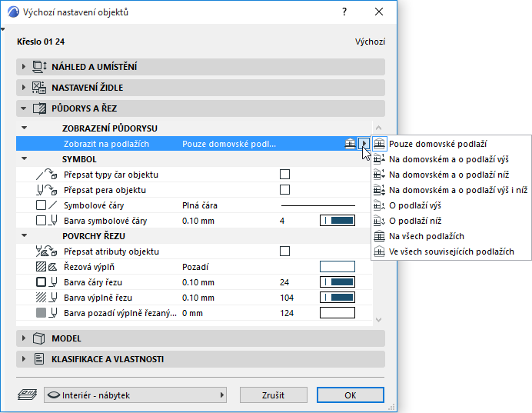Open the Barva čáry řezu pen color swatch
The width and height of the screenshot is (532, 413).
337,282
